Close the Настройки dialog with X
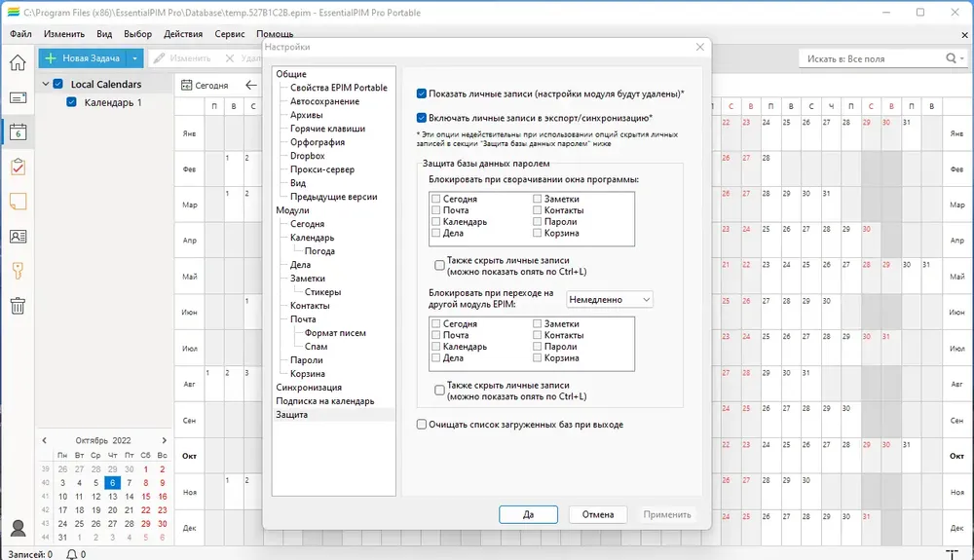Viewport: 974px width, 560px height. pos(700,47)
